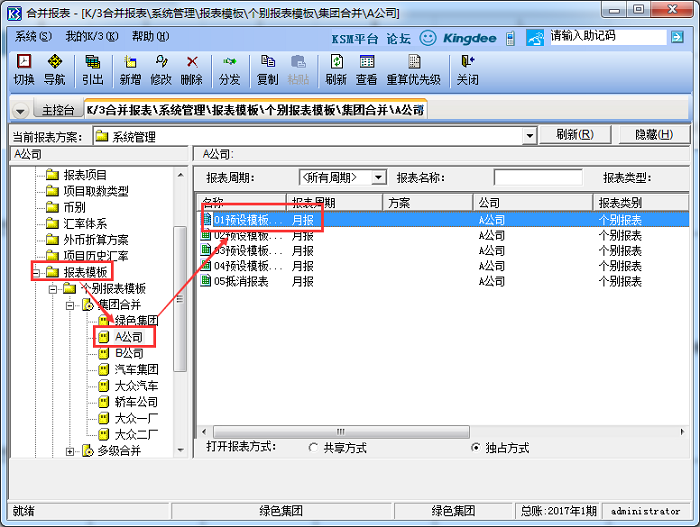
Task: Click the 报表名称 input field
Action: coord(538,177)
